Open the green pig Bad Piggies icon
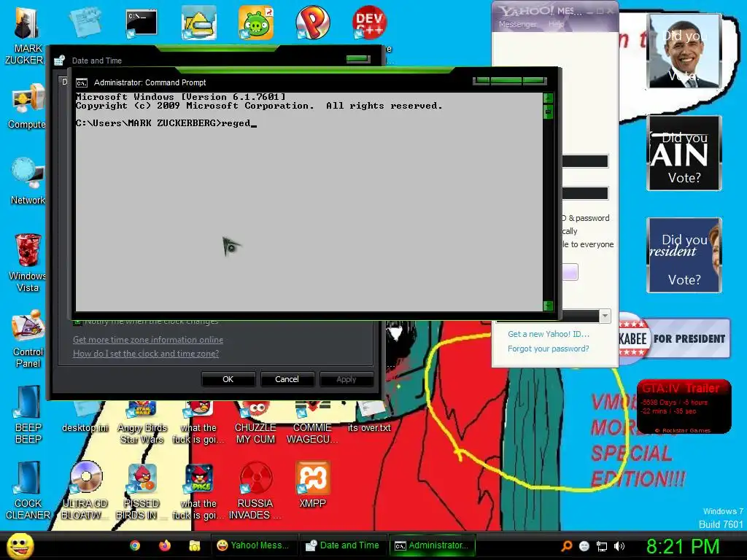 256,23
